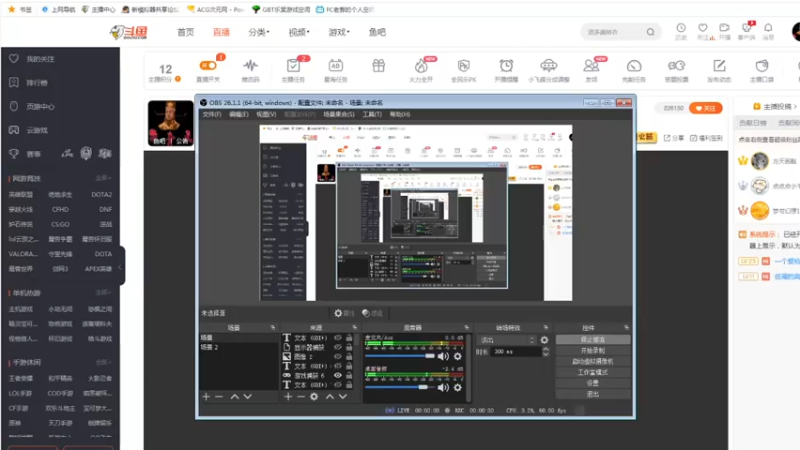Click the 停止推流 button
Image resolution: width=800 pixels, height=450 pixels.
[x=593, y=339]
